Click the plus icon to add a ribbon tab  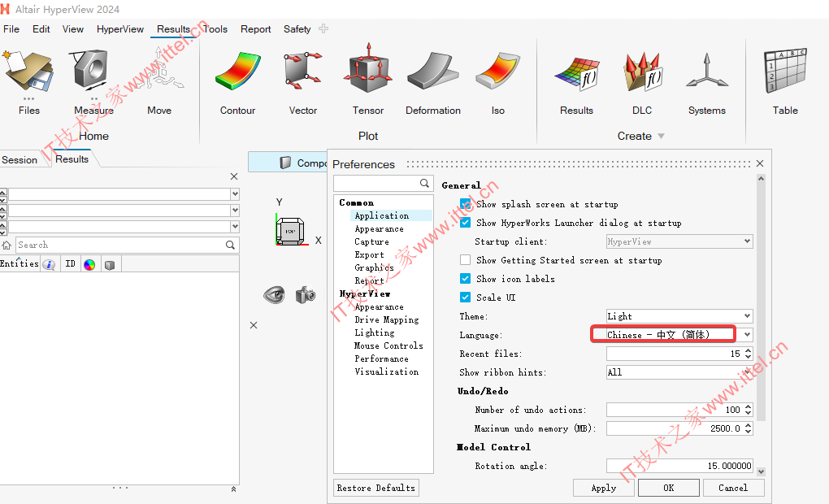[323, 28]
